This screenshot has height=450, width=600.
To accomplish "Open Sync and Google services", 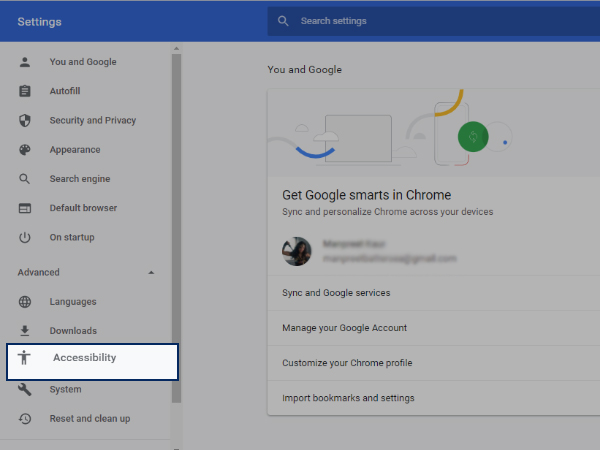I will tap(336, 293).
